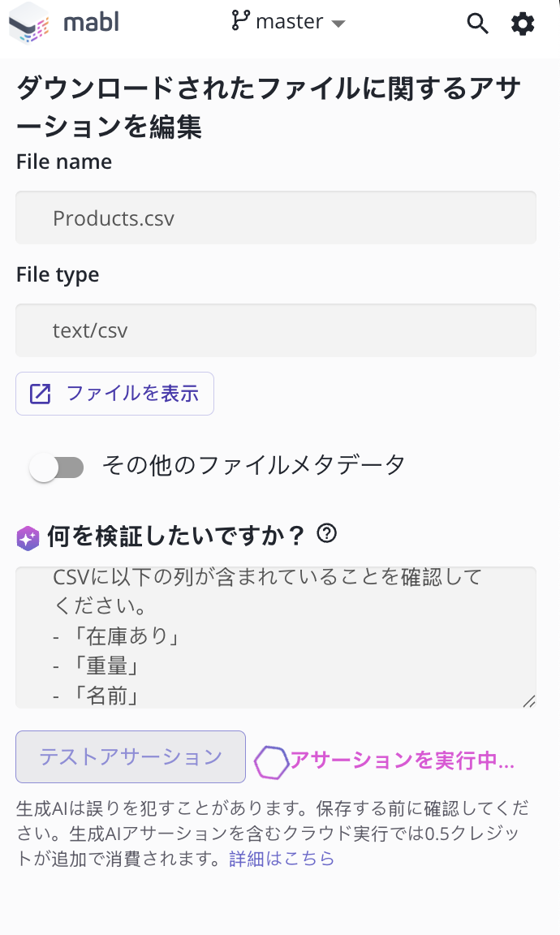Viewport: 560px width, 935px height.
Task: Click the テストアサーション button
Action: point(130,756)
